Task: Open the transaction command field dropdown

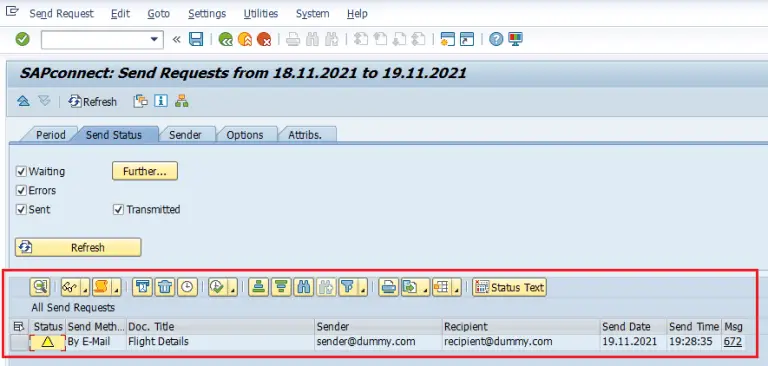Action: click(154, 40)
